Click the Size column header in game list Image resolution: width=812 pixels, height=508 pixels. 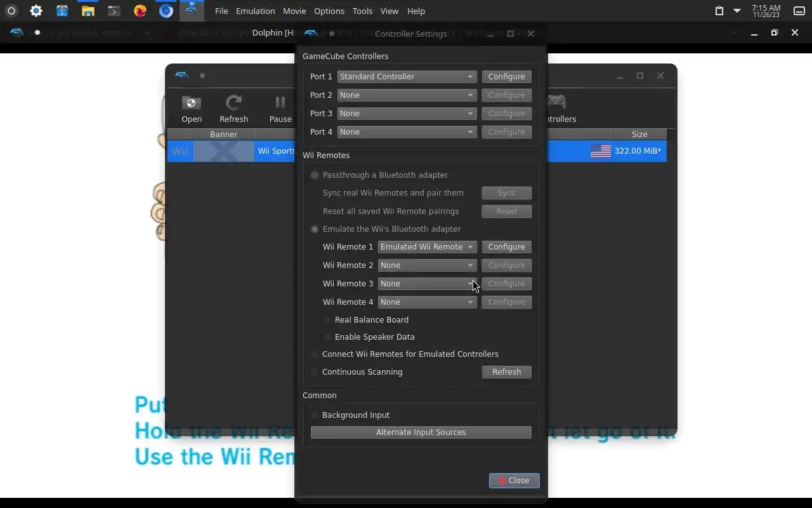point(639,134)
